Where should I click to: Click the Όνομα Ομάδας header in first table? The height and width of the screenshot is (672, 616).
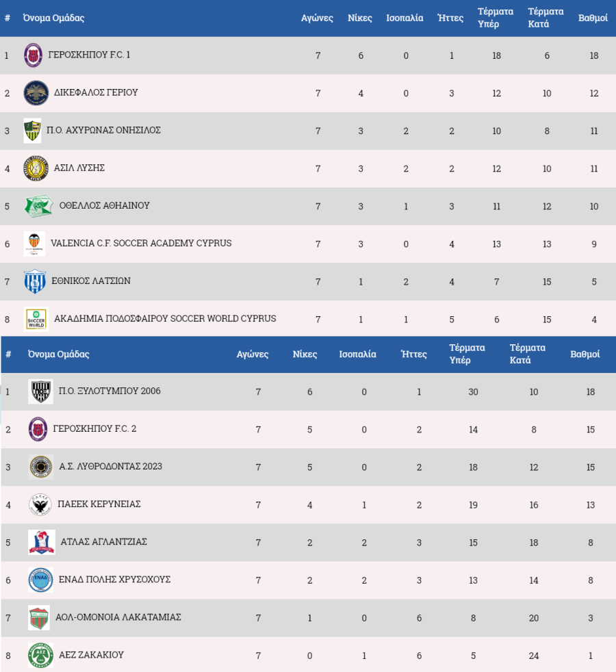point(53,18)
